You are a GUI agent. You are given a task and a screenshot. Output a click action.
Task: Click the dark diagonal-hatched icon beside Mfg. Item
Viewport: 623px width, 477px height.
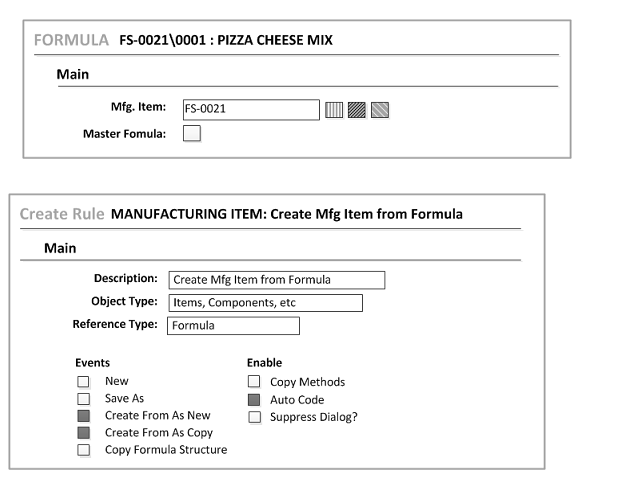[356, 108]
